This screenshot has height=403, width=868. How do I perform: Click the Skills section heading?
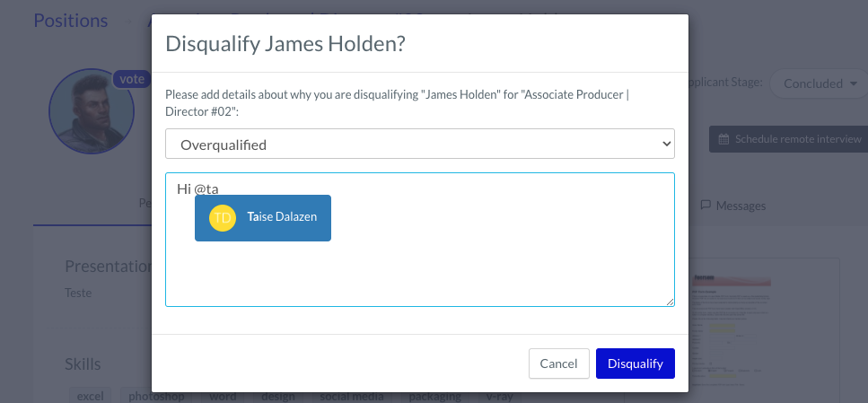(83, 364)
